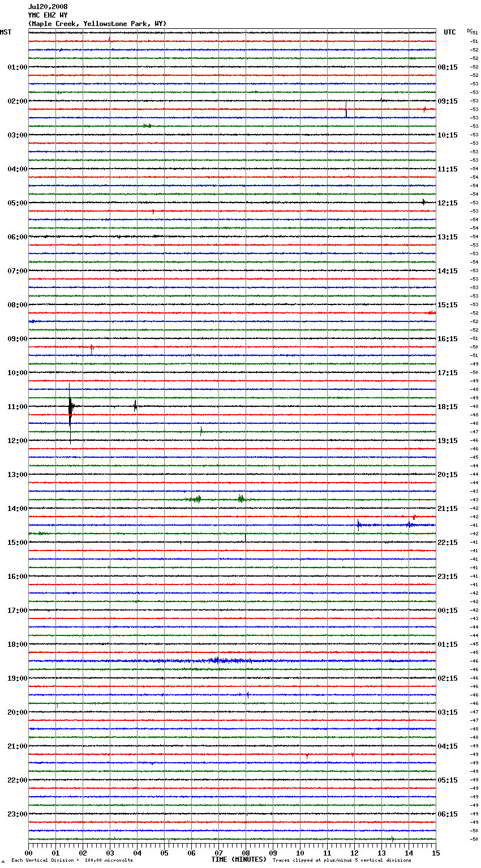Click the 00:15 UTC time label

click(448, 611)
